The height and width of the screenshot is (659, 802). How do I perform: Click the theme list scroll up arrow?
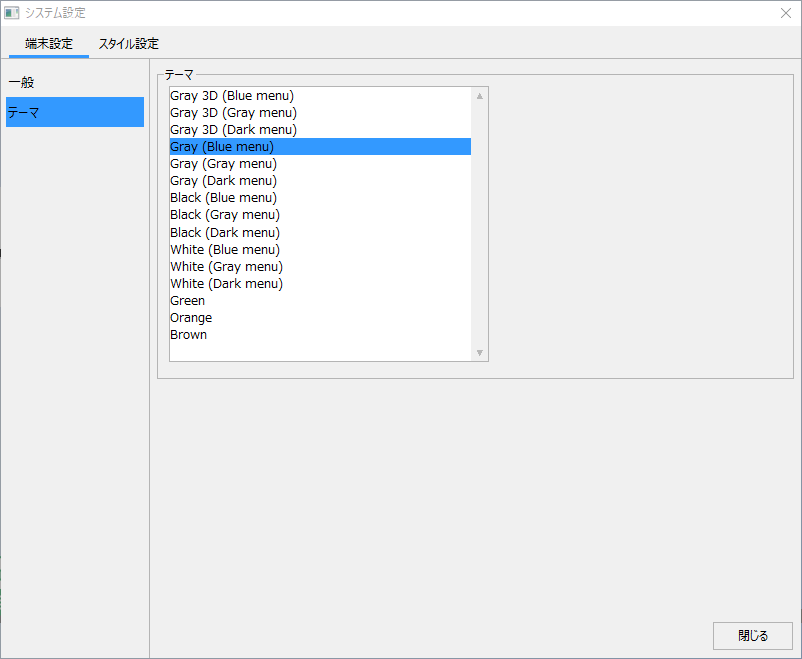(x=480, y=96)
